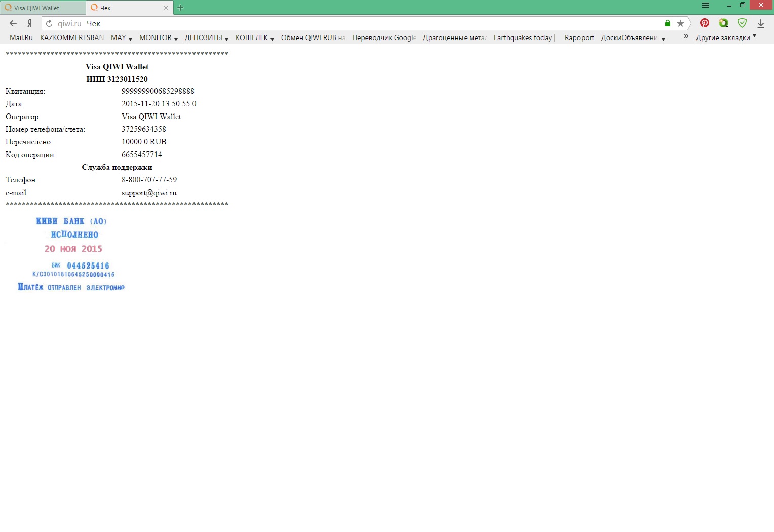Open the Mail.Ru bookmark

pyautogui.click(x=21, y=37)
